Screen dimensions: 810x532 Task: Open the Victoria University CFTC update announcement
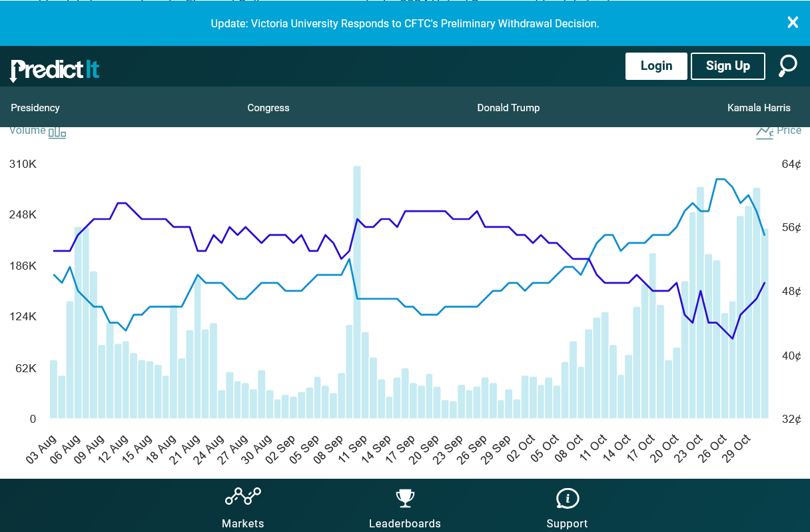pyautogui.click(x=405, y=23)
